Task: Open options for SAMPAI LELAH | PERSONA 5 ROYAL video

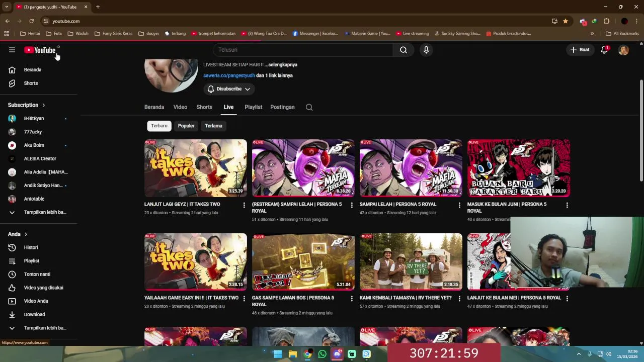Action: pos(459,205)
